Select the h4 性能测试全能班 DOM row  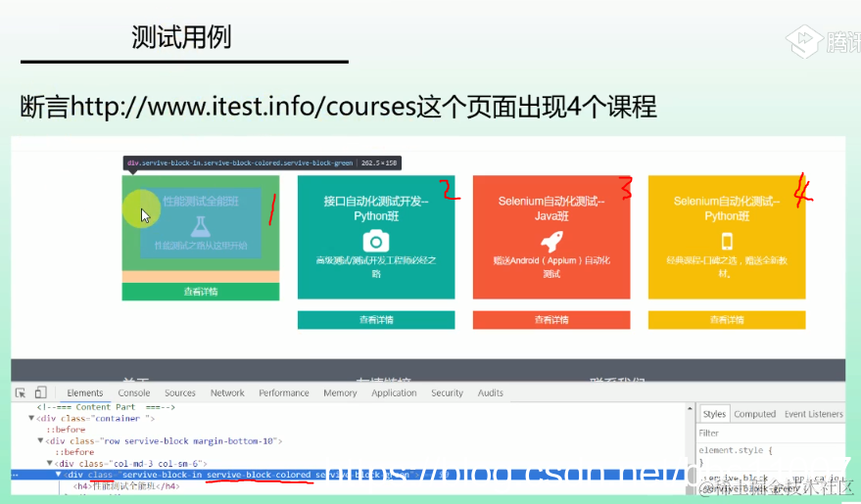pyautogui.click(x=126, y=486)
